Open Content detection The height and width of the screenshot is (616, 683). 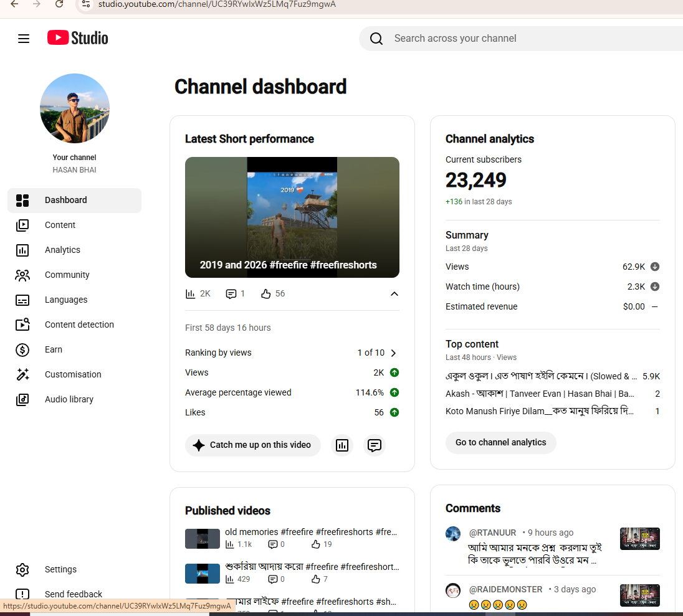pyautogui.click(x=75, y=325)
